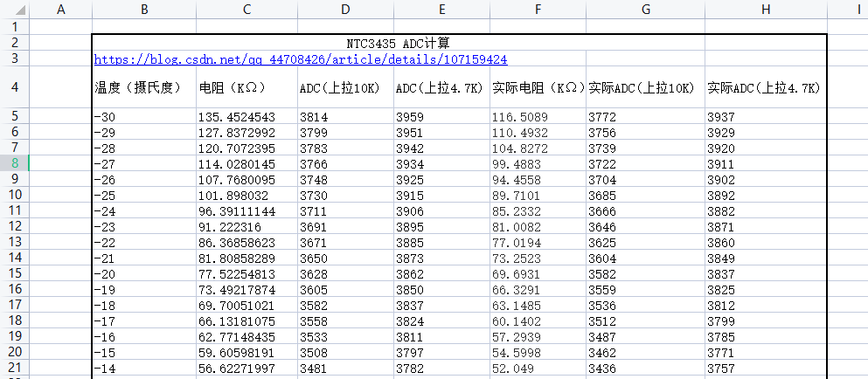Click the '实际电阻（KΩ）' header cell
Screen dimensions: 868x379
pyautogui.click(x=538, y=87)
